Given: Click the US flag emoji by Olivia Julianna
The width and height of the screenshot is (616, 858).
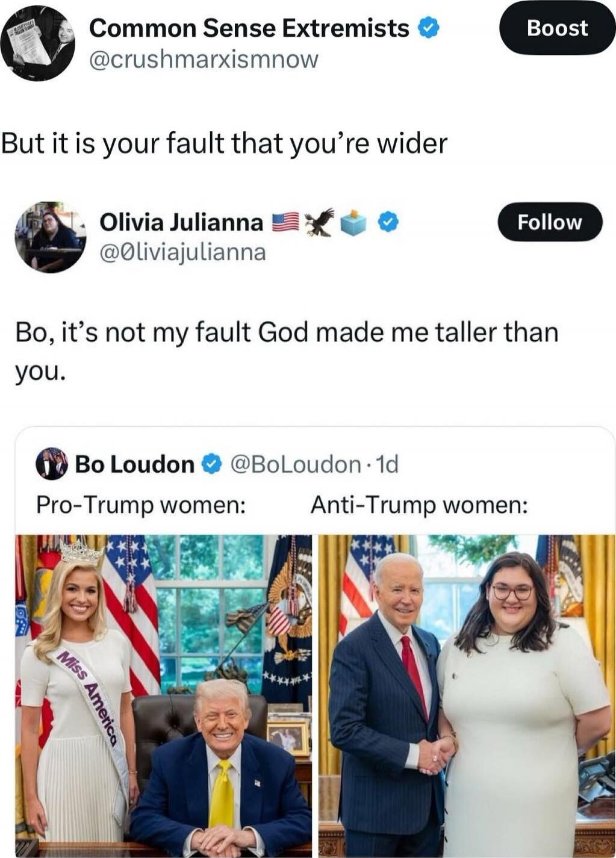Looking at the screenshot, I should 285,223.
